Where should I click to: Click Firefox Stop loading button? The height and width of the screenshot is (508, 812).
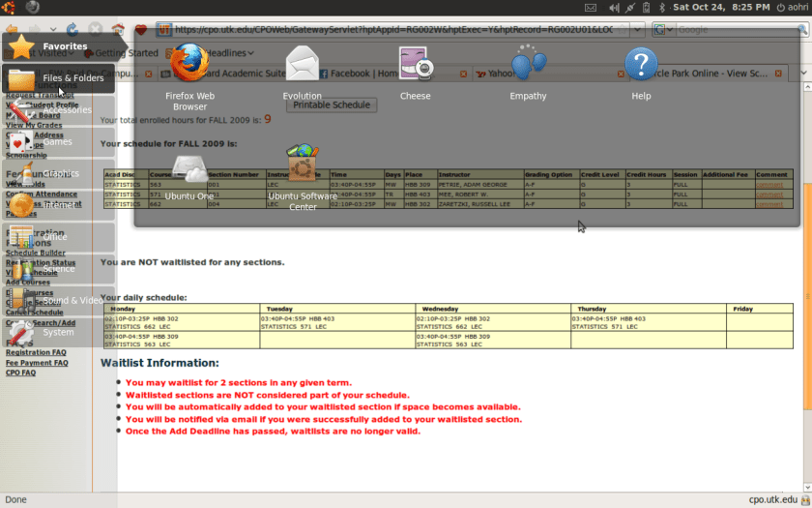[96, 30]
